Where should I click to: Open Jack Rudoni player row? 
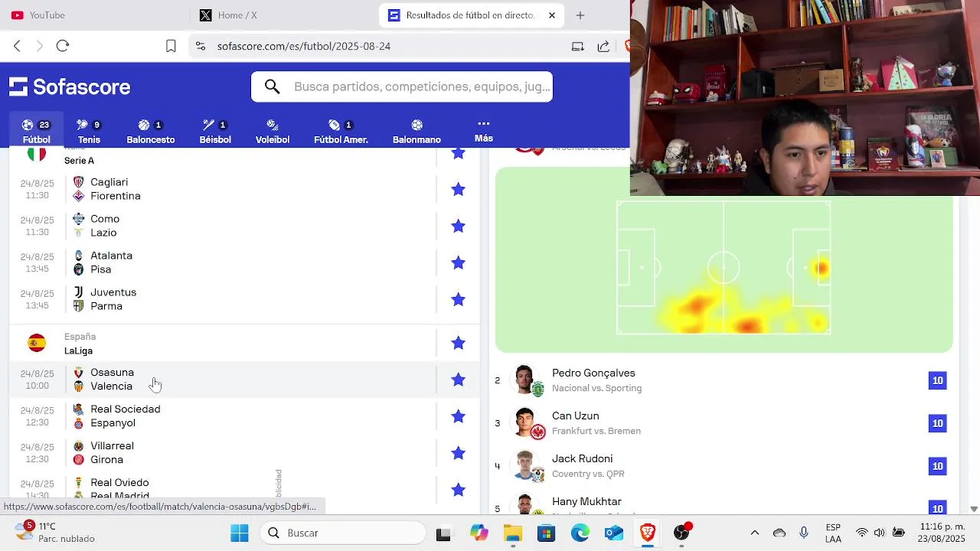(x=724, y=466)
